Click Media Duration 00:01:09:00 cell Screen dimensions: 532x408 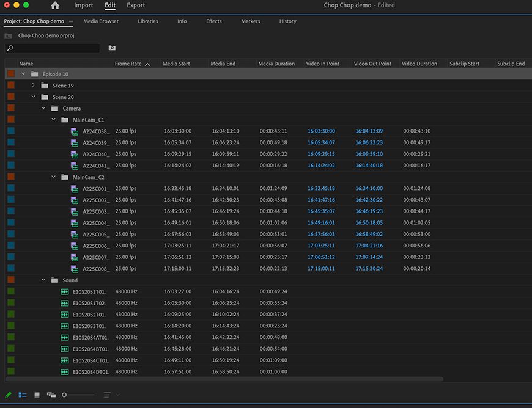(x=273, y=360)
